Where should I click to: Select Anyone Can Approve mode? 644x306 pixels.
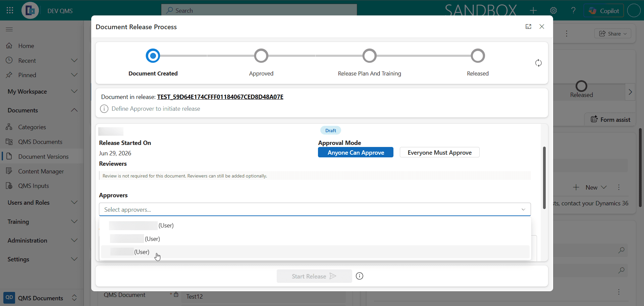pos(356,153)
